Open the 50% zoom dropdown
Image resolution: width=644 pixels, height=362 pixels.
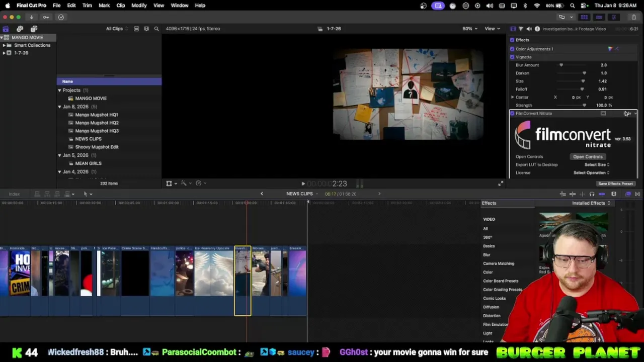470,29
